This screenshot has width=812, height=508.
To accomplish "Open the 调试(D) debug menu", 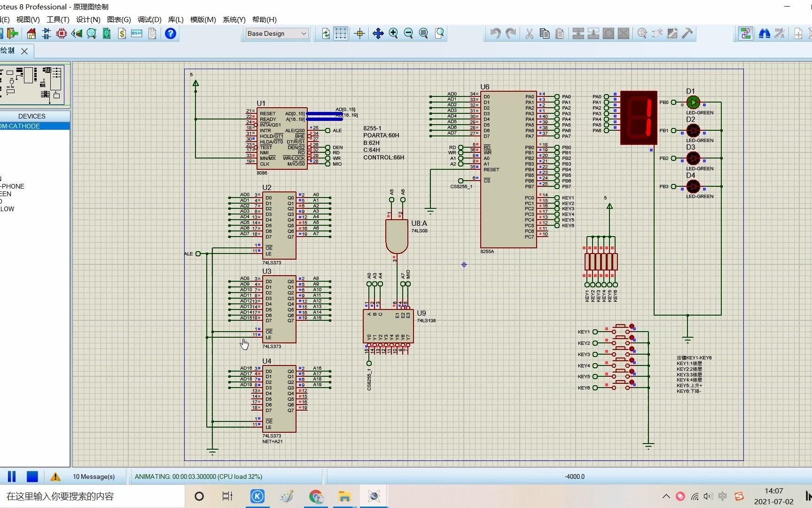I will [149, 19].
